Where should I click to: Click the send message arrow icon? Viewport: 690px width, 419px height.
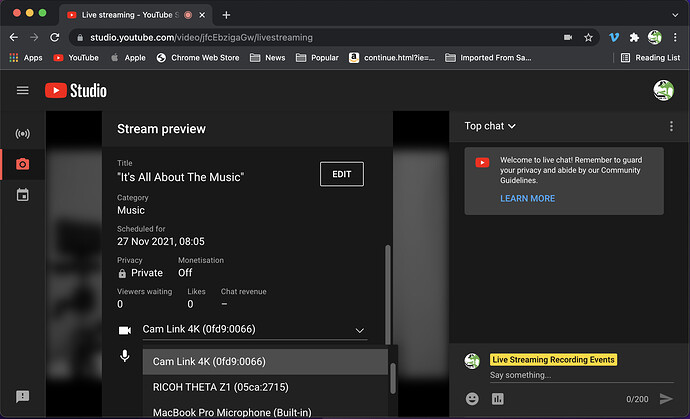coord(666,399)
